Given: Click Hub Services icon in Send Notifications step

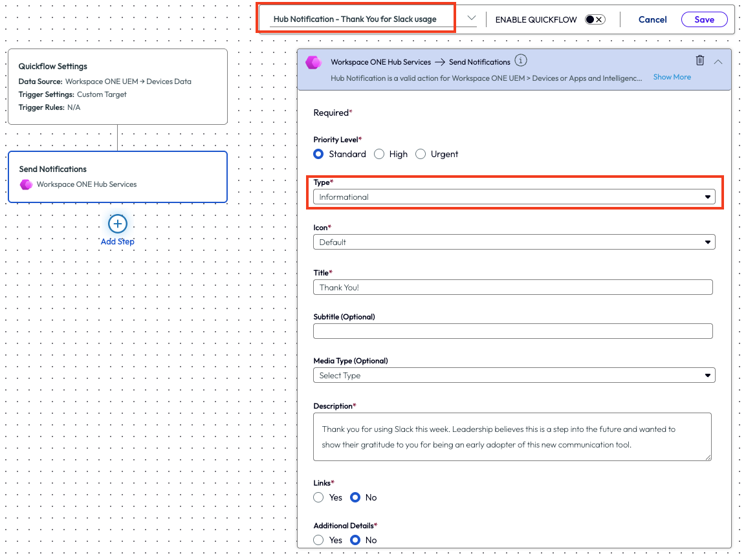Looking at the screenshot, I should coord(26,184).
